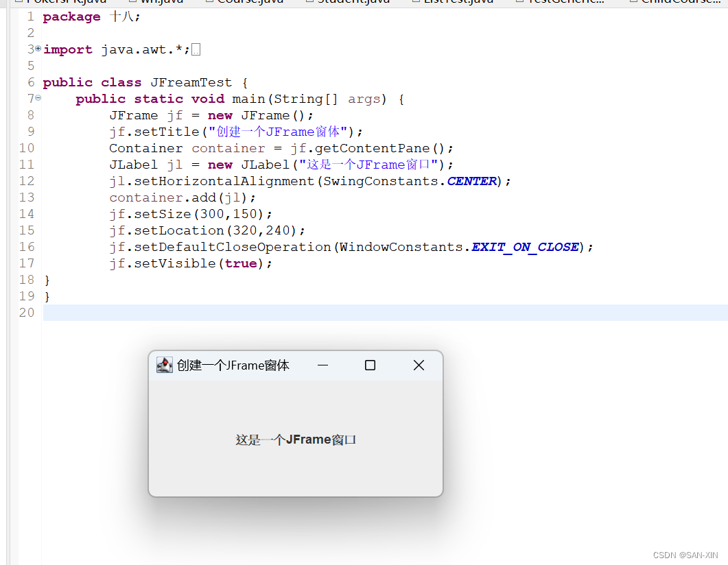This screenshot has height=565, width=728.
Task: Click the minimize button of the JFrame window
Action: (322, 365)
